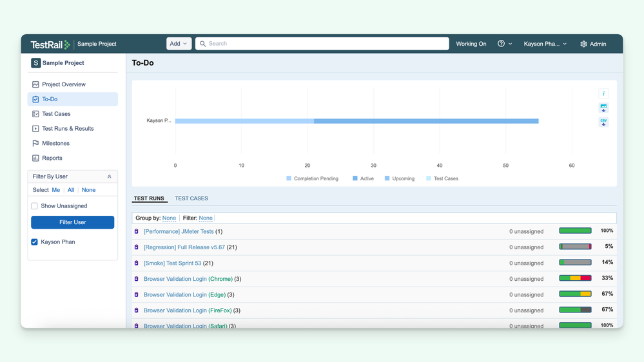
Task: Click the Admin gear icon
Action: [x=583, y=44]
